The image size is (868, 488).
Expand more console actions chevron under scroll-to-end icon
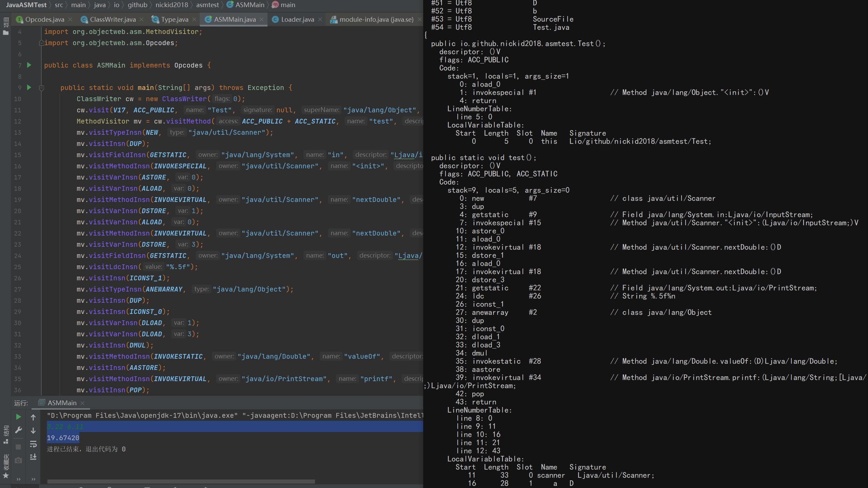pyautogui.click(x=33, y=479)
